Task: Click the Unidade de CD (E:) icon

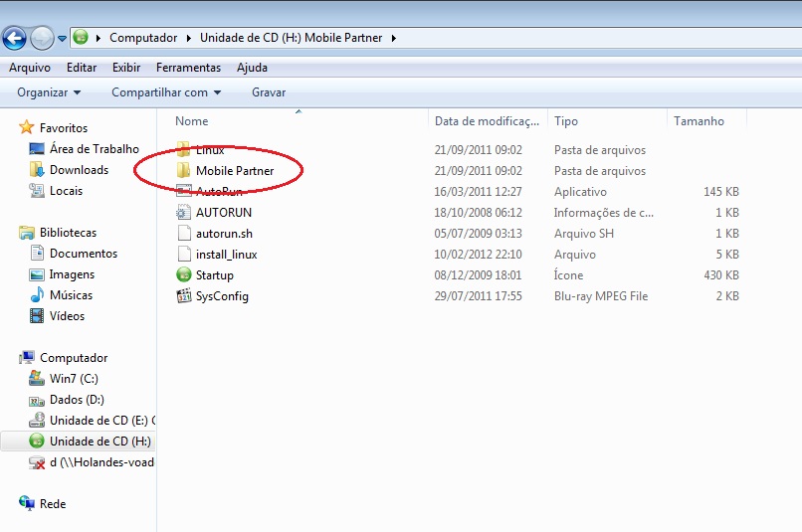Action: point(36,420)
